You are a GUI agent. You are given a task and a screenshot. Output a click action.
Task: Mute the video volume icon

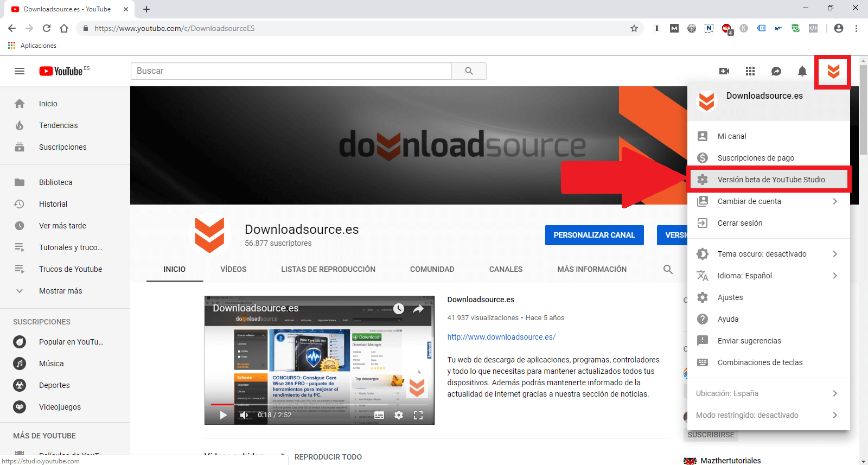coord(244,415)
